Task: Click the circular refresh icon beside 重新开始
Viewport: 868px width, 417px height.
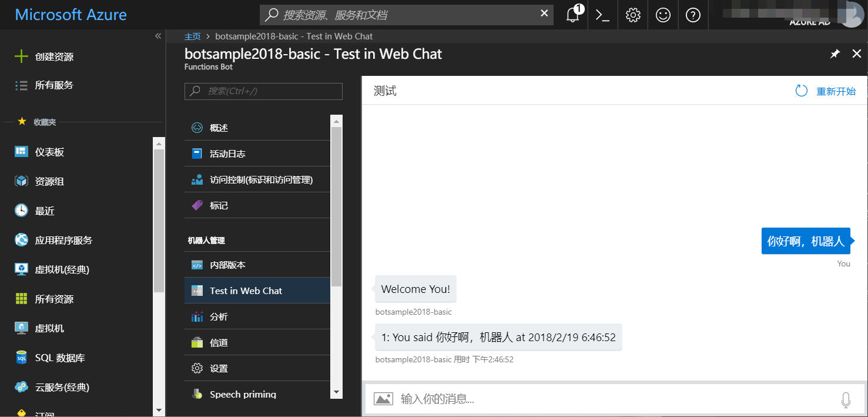Action: pos(801,91)
